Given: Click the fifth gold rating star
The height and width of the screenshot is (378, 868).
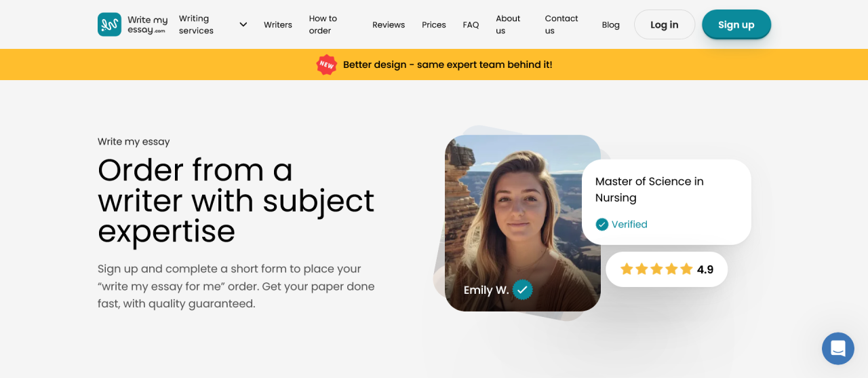Looking at the screenshot, I should (x=686, y=269).
